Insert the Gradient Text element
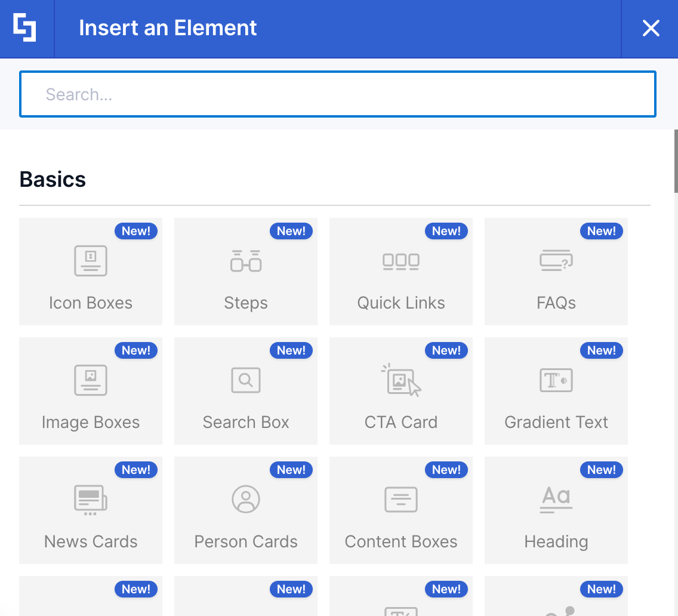The image size is (678, 616). tap(556, 391)
